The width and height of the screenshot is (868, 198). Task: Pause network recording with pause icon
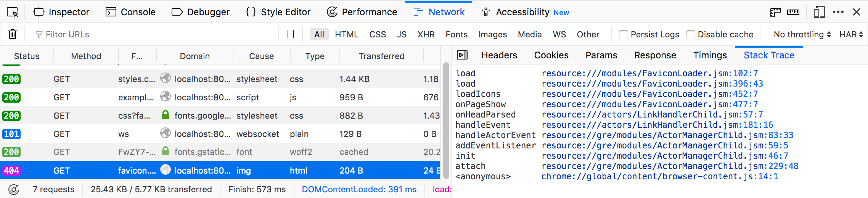tap(291, 34)
